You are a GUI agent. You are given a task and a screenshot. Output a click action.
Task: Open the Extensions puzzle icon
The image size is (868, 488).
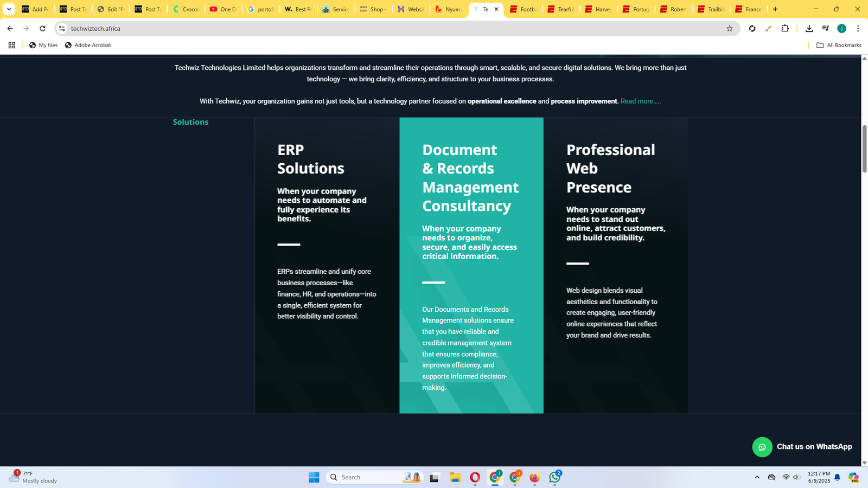click(x=785, y=28)
